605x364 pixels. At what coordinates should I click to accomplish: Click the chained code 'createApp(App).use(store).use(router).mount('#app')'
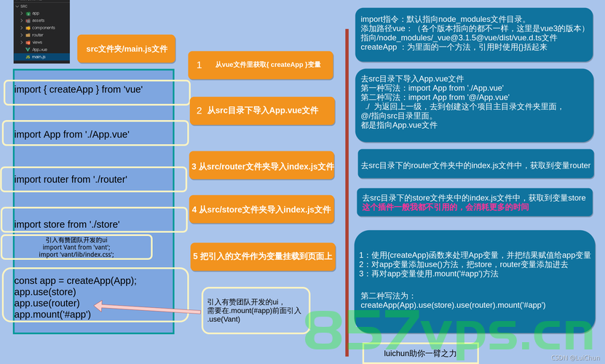[453, 305]
